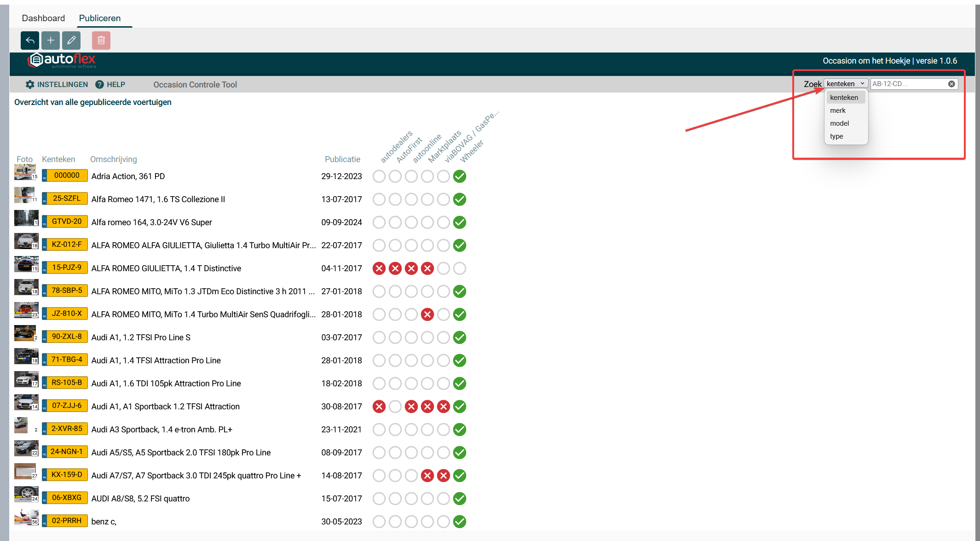Click the autoflex logo

pos(62,60)
